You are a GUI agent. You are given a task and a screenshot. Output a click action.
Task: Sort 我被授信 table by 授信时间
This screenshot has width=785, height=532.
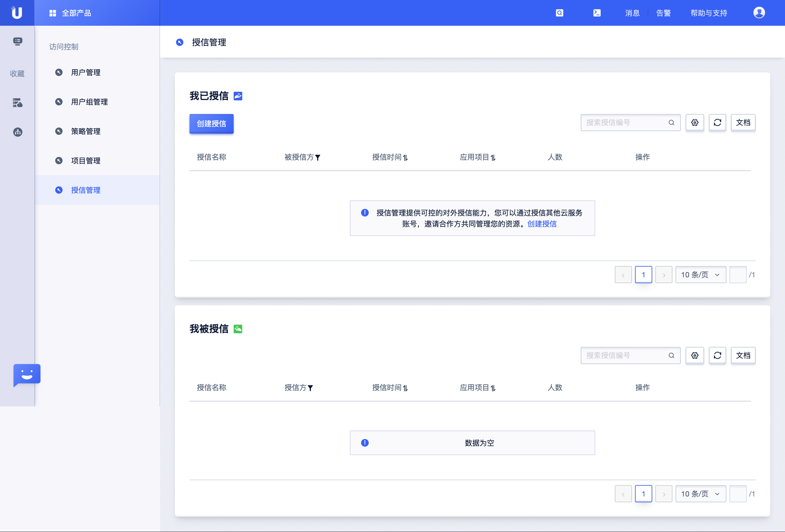pyautogui.click(x=405, y=388)
